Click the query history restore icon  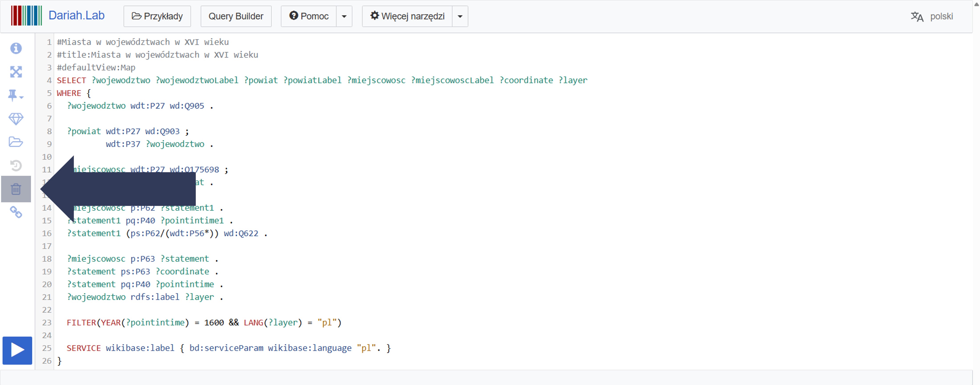coord(16,166)
